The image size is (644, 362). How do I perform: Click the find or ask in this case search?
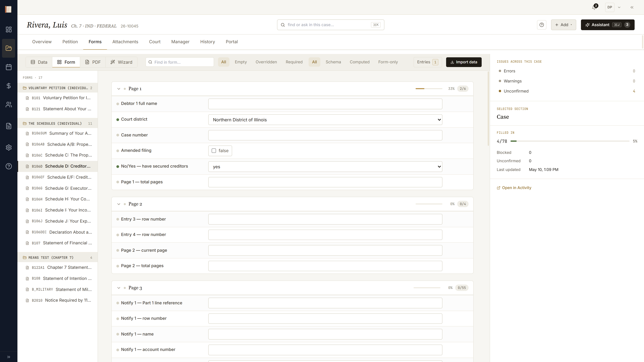click(330, 25)
